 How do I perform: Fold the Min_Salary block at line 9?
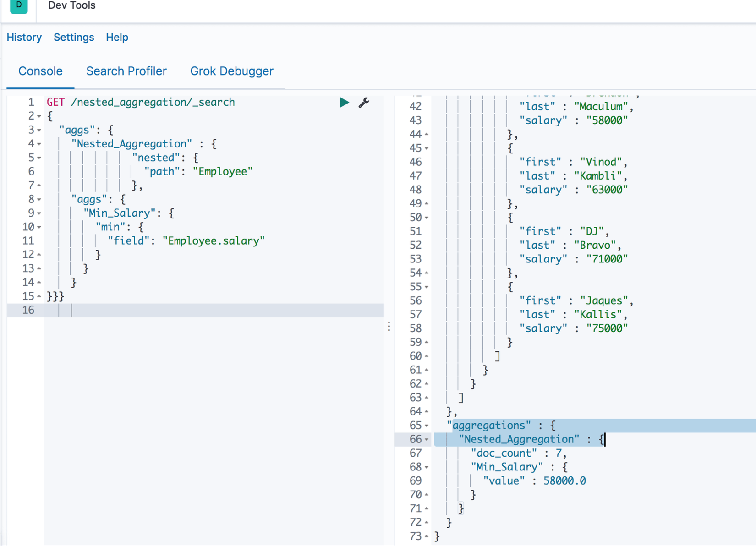click(x=39, y=213)
